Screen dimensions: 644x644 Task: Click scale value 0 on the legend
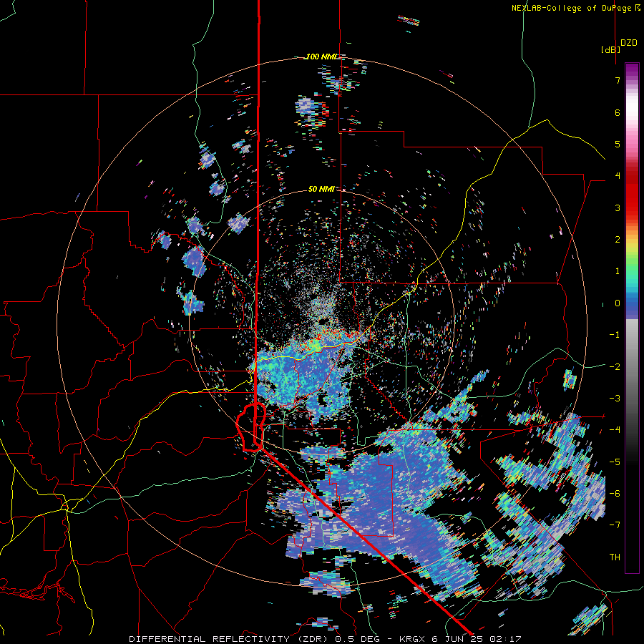pyautogui.click(x=618, y=303)
